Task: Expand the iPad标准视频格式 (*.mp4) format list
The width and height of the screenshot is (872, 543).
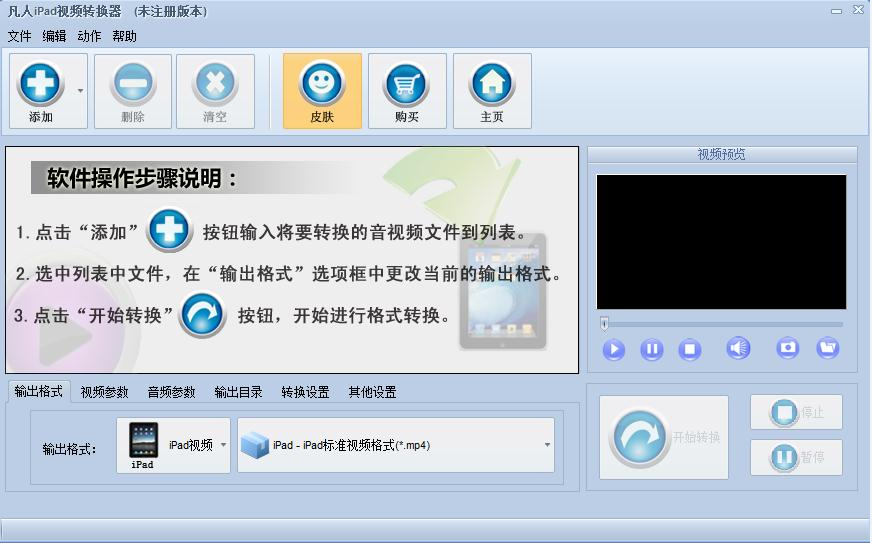Action: tap(547, 445)
